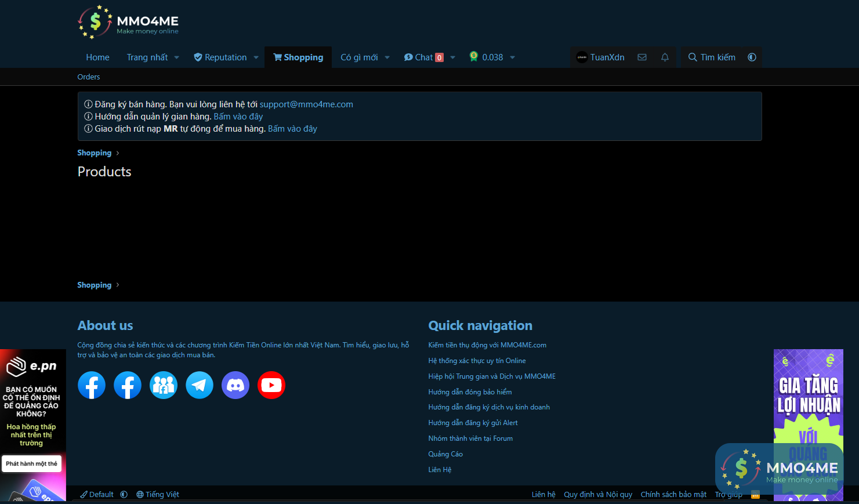Open the Default style chooser in footer

pyautogui.click(x=97, y=495)
